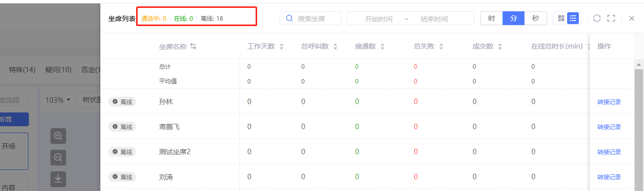This screenshot has width=644, height=191.
Task: Click 在线: 0 status count
Action: (183, 18)
